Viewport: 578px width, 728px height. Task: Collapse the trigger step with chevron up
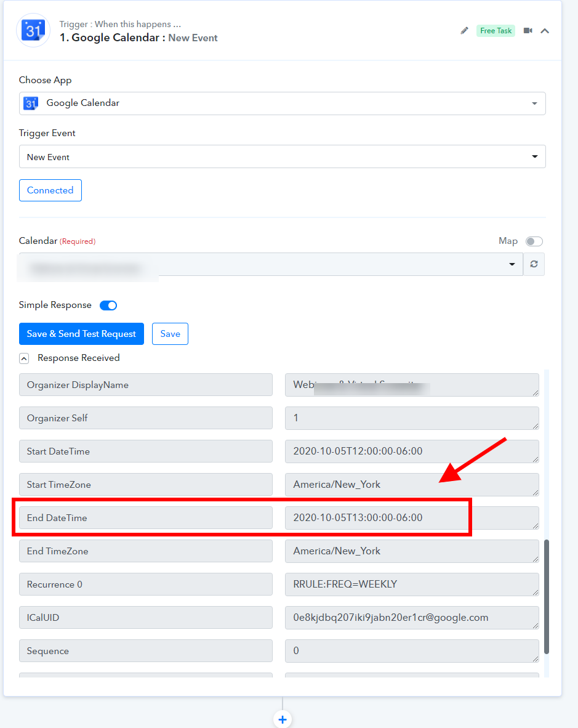(545, 31)
